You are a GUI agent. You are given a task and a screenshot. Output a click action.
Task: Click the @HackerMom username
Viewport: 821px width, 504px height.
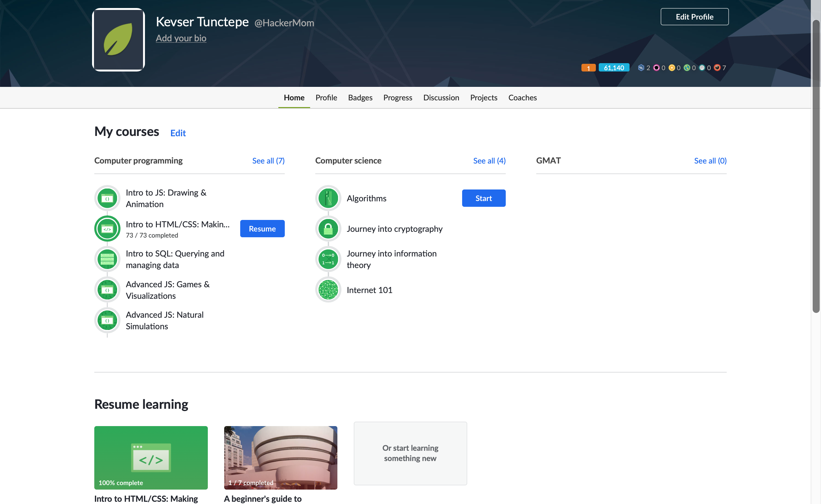click(284, 23)
